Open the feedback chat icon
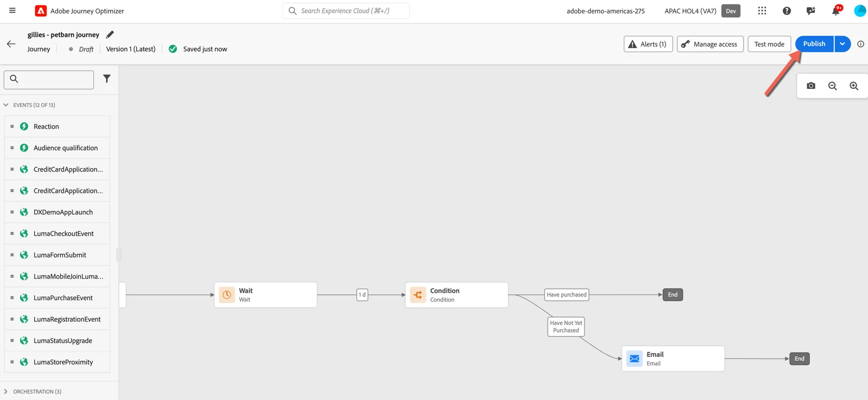Image resolution: width=868 pixels, height=400 pixels. click(x=811, y=11)
